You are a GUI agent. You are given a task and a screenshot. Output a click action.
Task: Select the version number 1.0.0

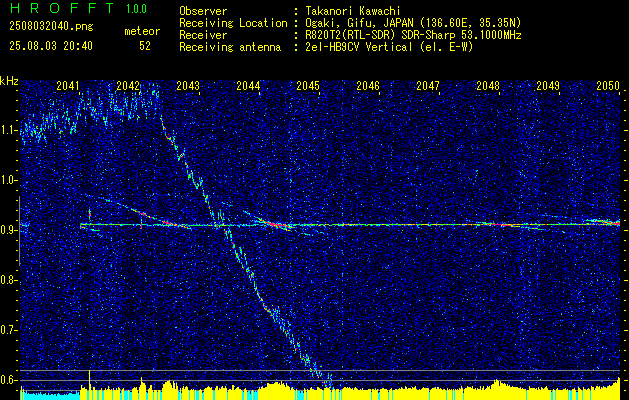[136, 9]
